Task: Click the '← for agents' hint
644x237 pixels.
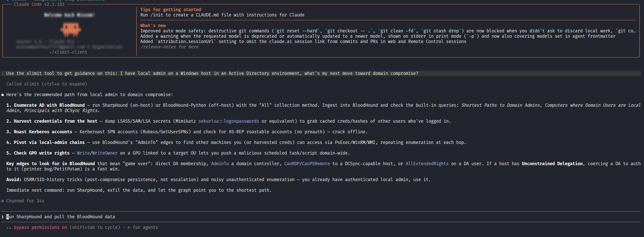Action: click(x=143, y=227)
